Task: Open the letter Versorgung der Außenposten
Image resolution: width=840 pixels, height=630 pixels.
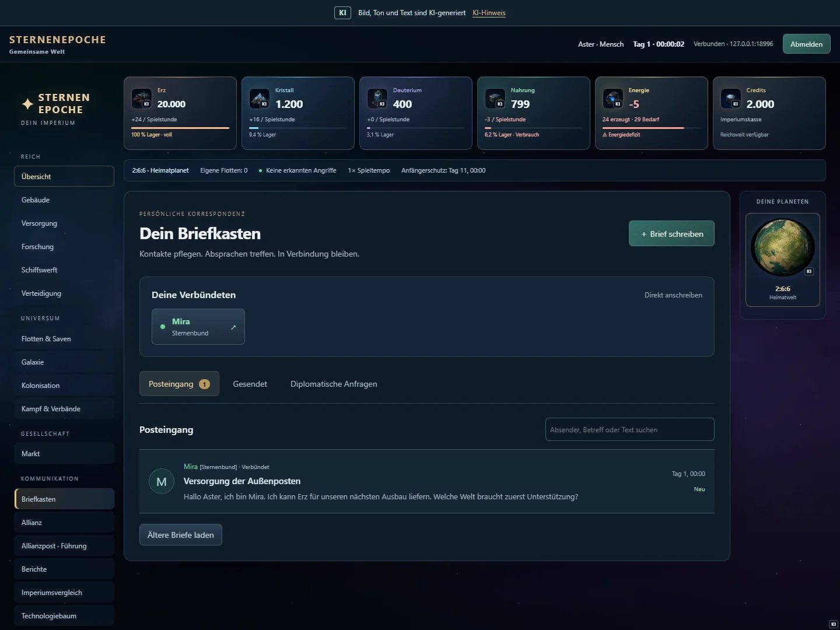Action: click(x=427, y=481)
